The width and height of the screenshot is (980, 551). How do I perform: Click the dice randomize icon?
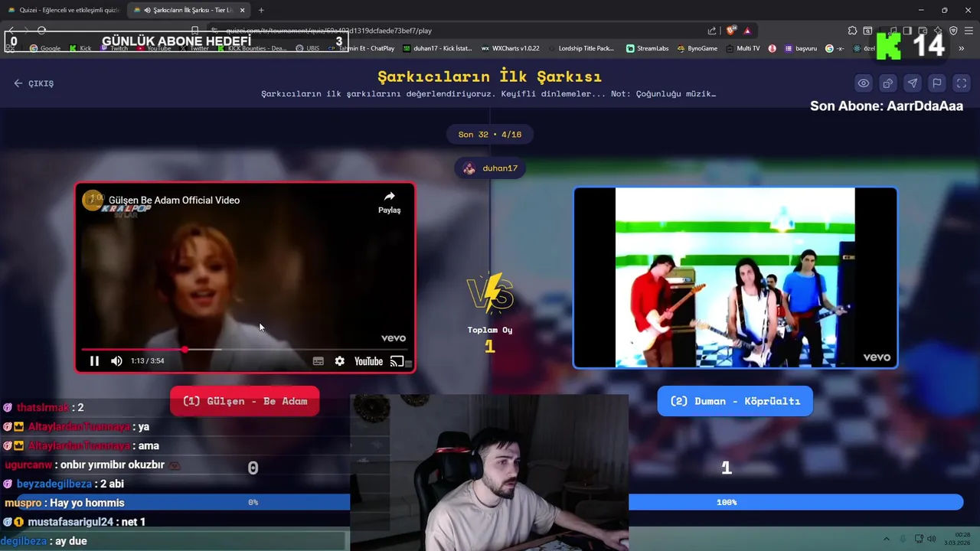pos(888,83)
